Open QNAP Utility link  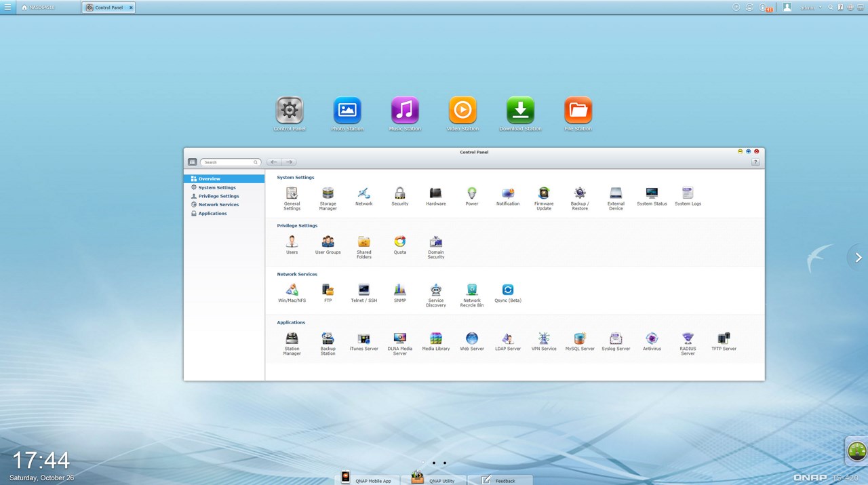click(434, 479)
